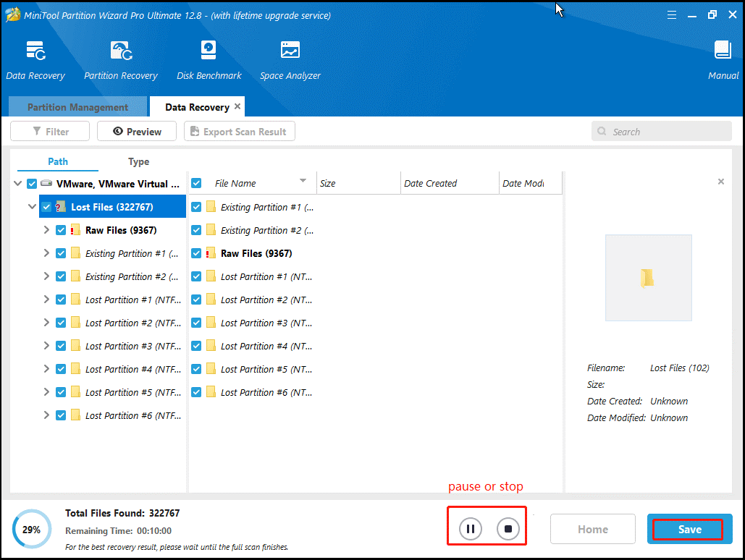Click the Raw Files folder icon in the tree
This screenshot has width=745, height=560.
(x=75, y=230)
